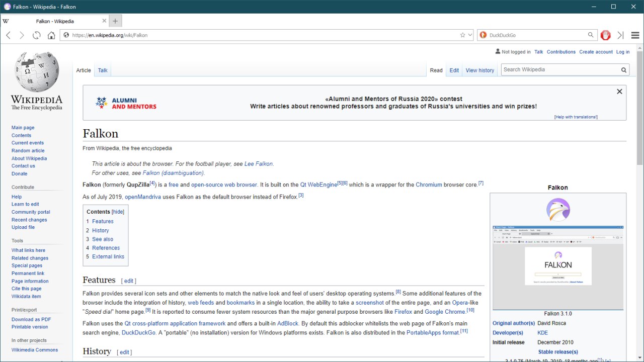Switch to the Article tab
Screen dimensions: 644x362
(84, 70)
